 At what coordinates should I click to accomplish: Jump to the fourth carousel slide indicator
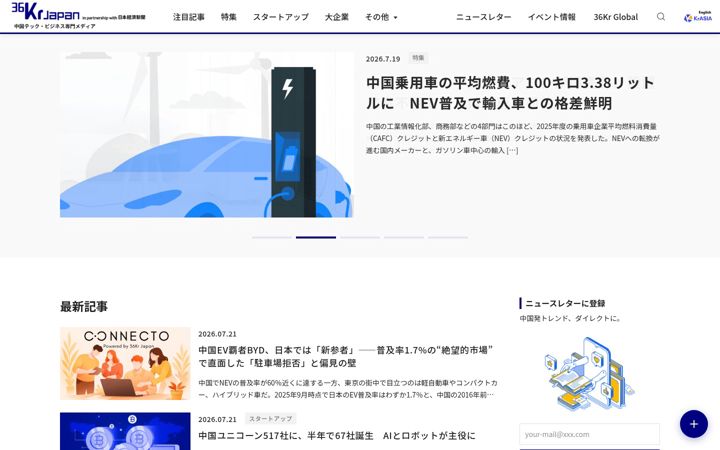click(x=404, y=237)
